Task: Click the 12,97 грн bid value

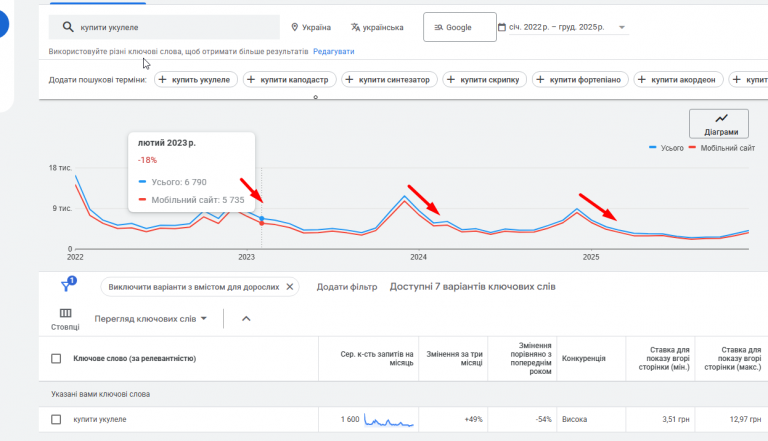Action: point(745,419)
